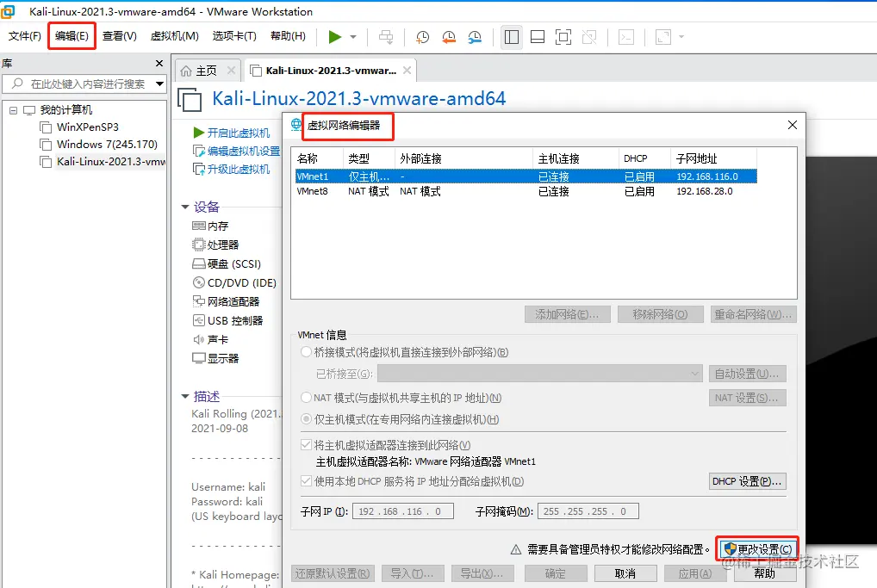
Task: Collapse the 描述 section
Action: coord(185,396)
